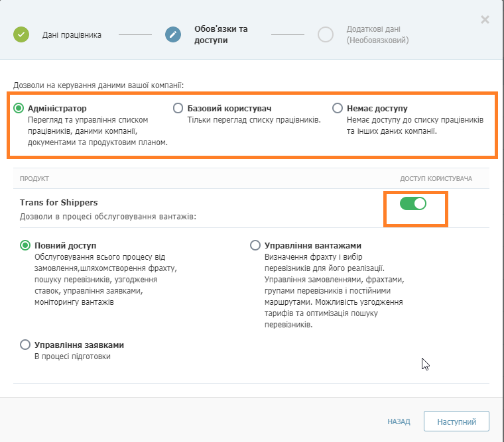Screen dimensions: 504x442
Task: Toggle Trans for Shippers user access switch
Action: [x=413, y=203]
